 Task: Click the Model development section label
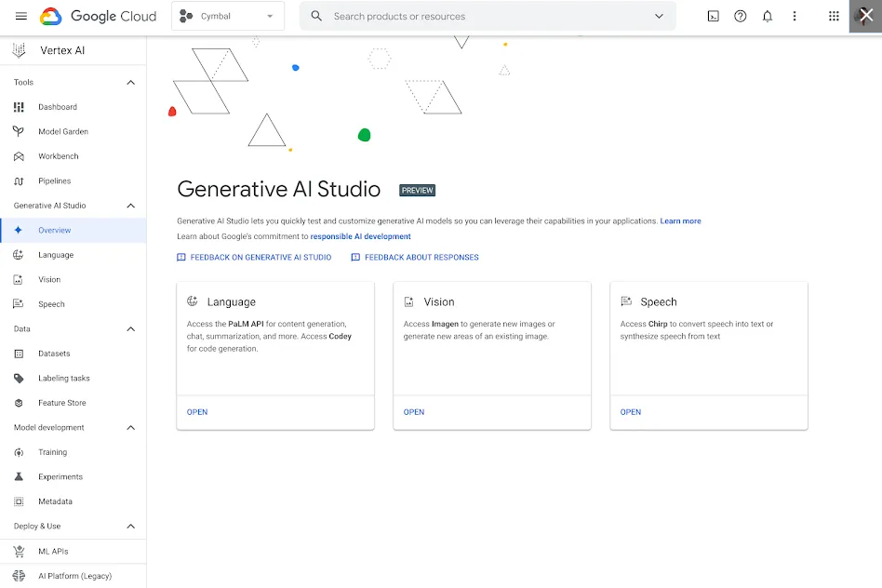click(x=49, y=428)
